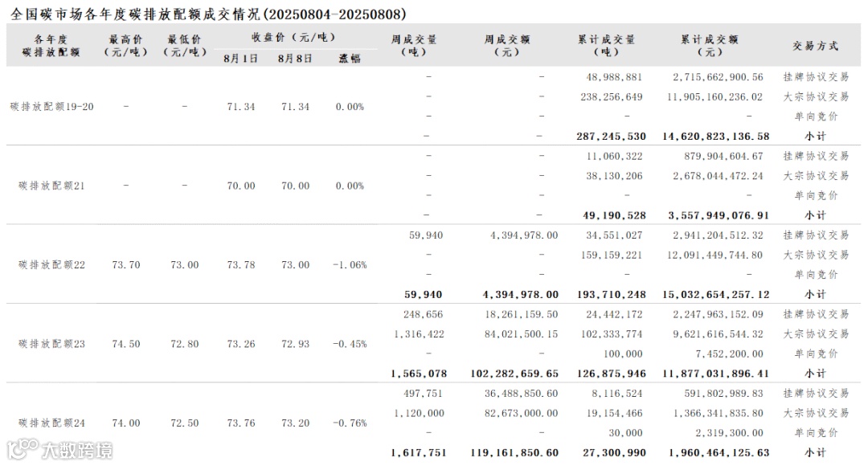Click the 碳排放配额23 row label
This screenshot has width=868, height=466.
(52, 344)
